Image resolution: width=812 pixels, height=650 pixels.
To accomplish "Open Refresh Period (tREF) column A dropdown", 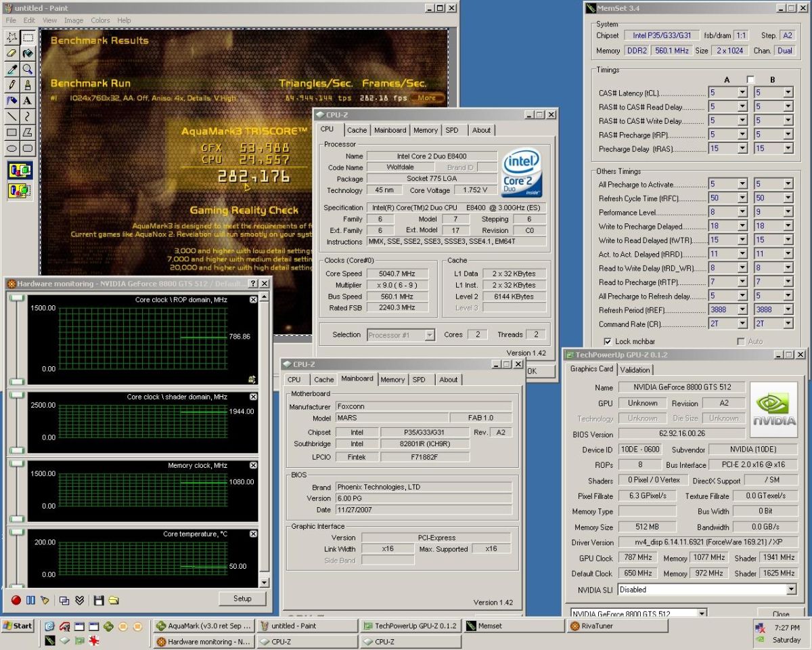I will pyautogui.click(x=742, y=310).
